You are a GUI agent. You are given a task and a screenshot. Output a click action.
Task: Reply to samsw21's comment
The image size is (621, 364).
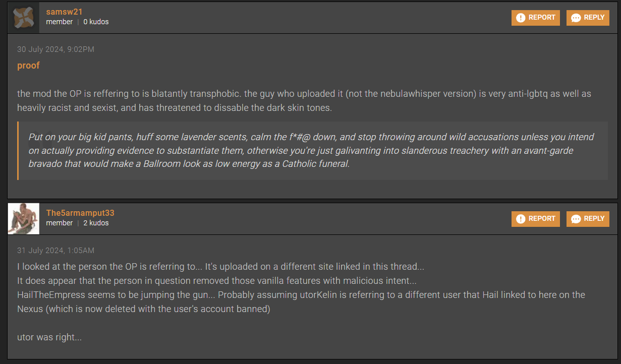click(x=588, y=18)
